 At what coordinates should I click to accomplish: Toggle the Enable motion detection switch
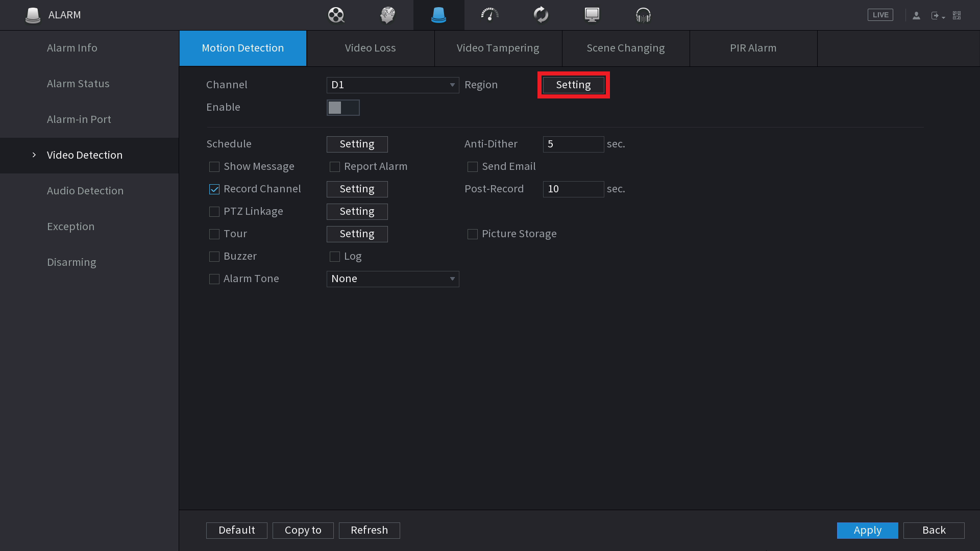point(343,108)
